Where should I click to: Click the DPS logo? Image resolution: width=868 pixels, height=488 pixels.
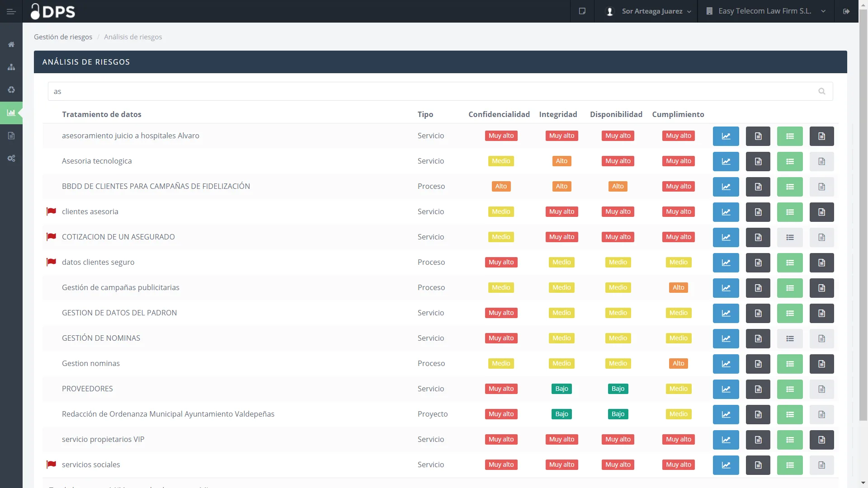click(x=53, y=11)
